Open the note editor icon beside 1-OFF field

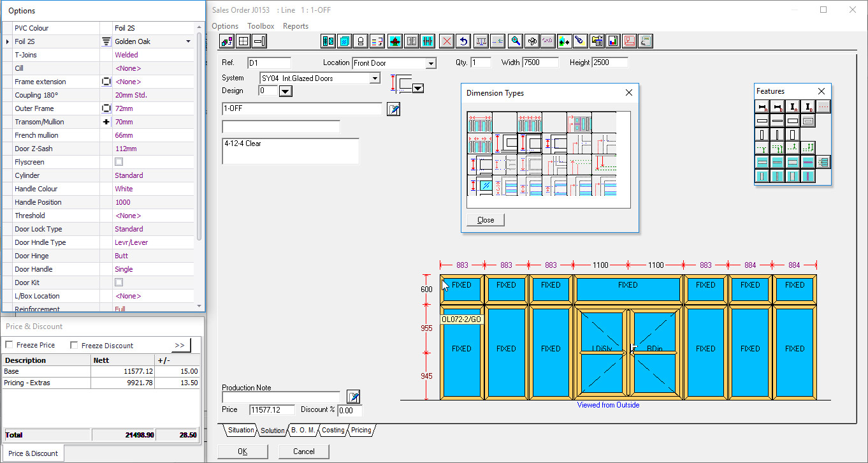pyautogui.click(x=394, y=109)
